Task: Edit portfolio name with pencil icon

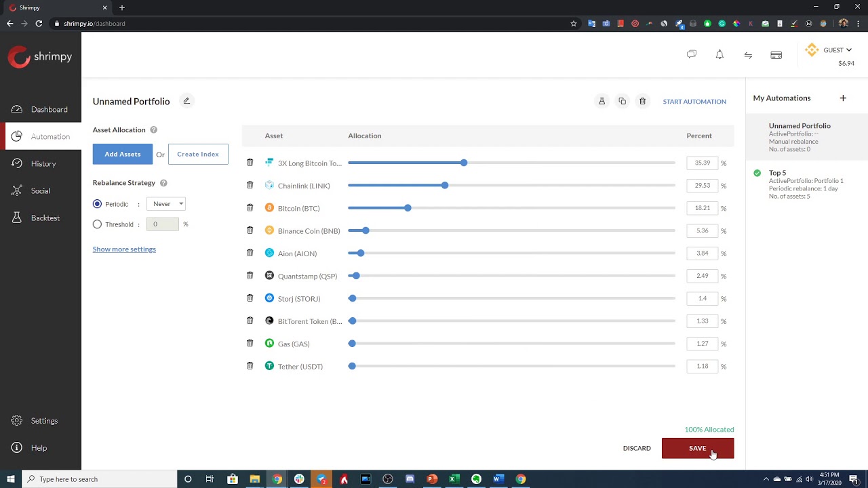Action: click(x=186, y=101)
